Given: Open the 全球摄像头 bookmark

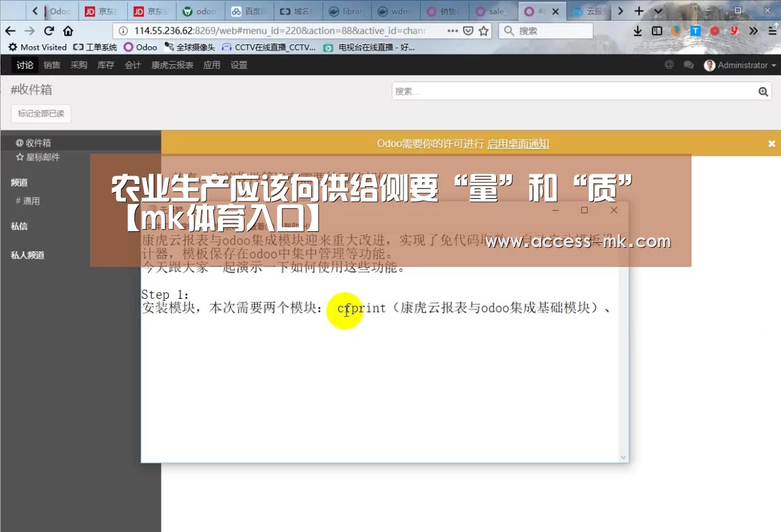Looking at the screenshot, I should point(189,47).
